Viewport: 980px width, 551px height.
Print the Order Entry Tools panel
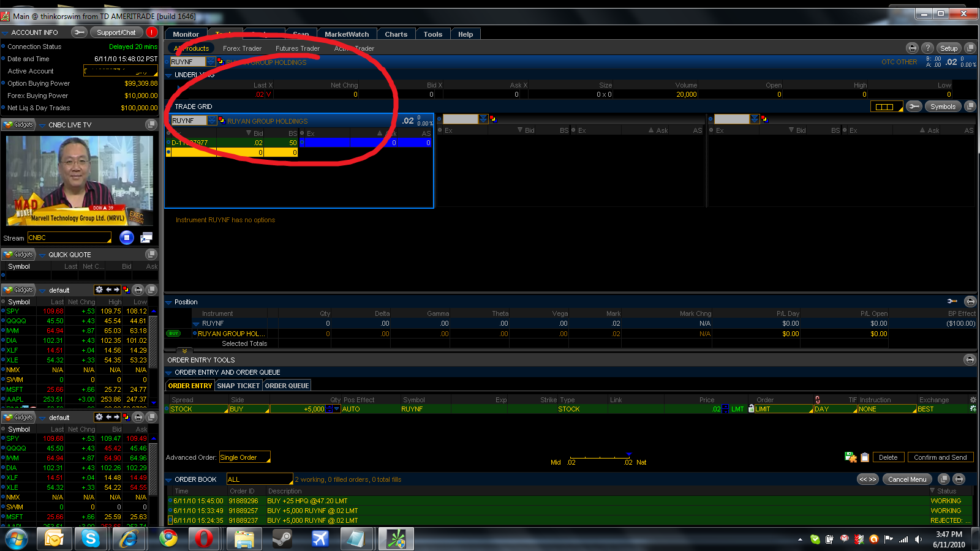point(970,360)
